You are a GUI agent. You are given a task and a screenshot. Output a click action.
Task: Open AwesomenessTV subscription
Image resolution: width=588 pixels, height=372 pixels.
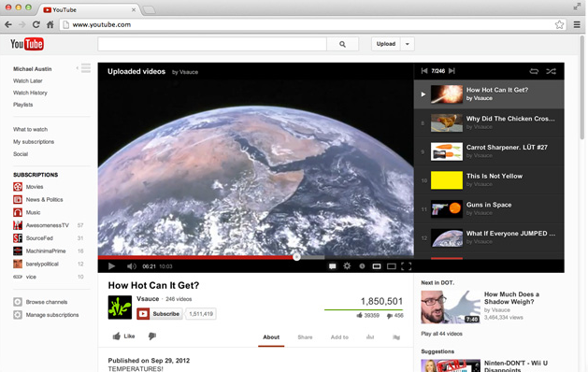point(48,225)
